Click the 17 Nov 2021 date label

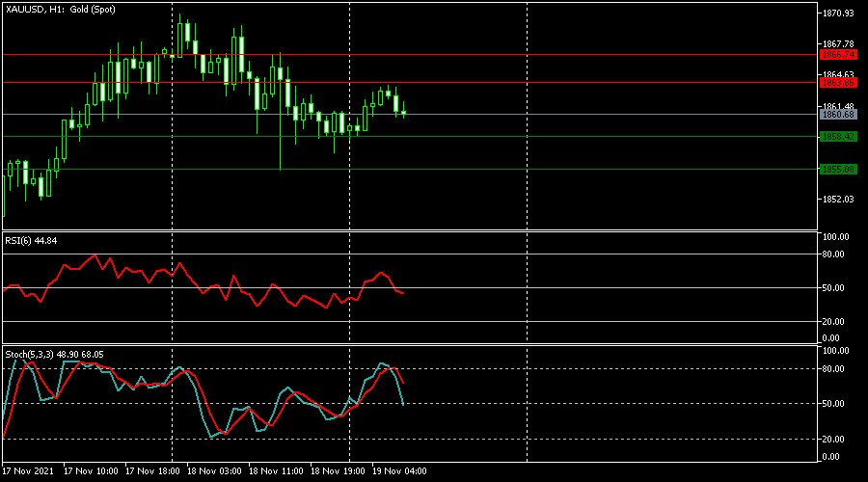coord(28,471)
